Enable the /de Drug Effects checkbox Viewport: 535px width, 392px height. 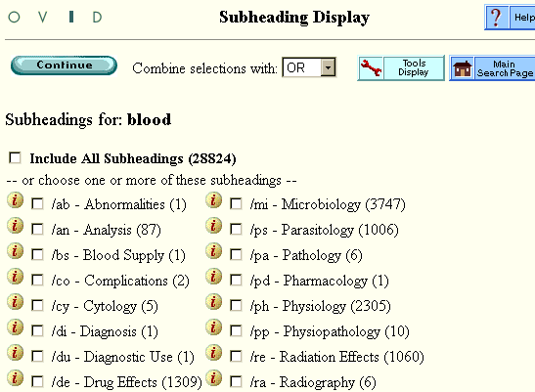[x=37, y=381]
